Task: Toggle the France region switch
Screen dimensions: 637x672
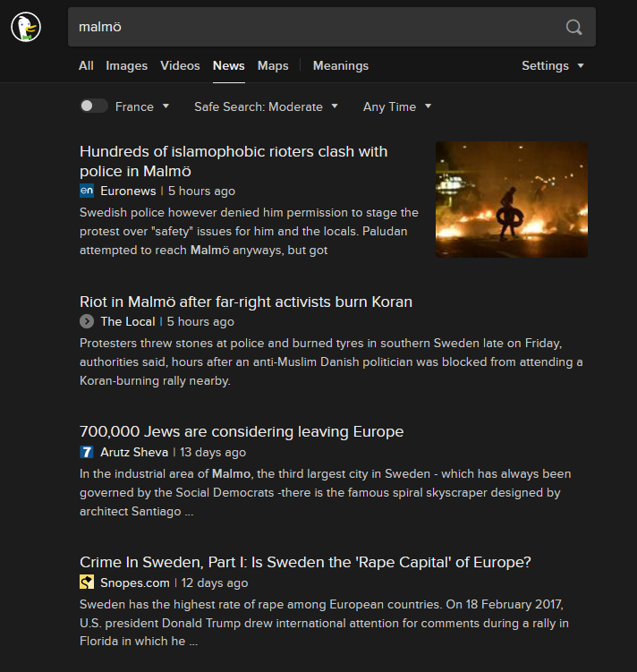Action: pyautogui.click(x=94, y=106)
